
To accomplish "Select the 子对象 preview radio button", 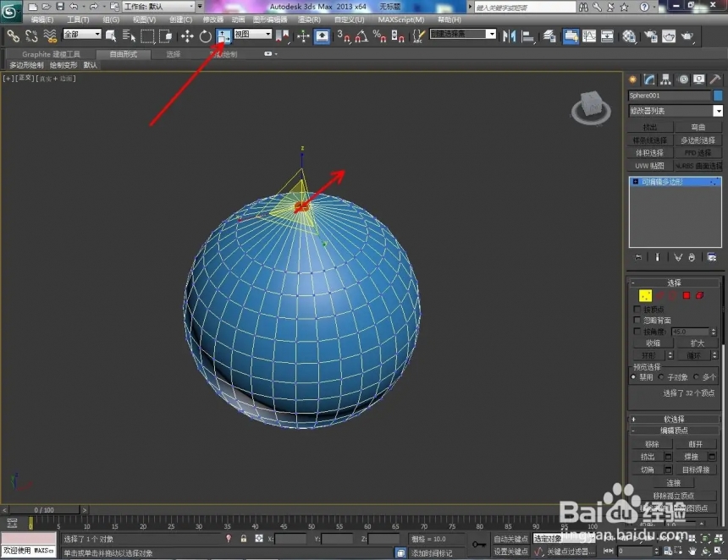I will [x=661, y=377].
